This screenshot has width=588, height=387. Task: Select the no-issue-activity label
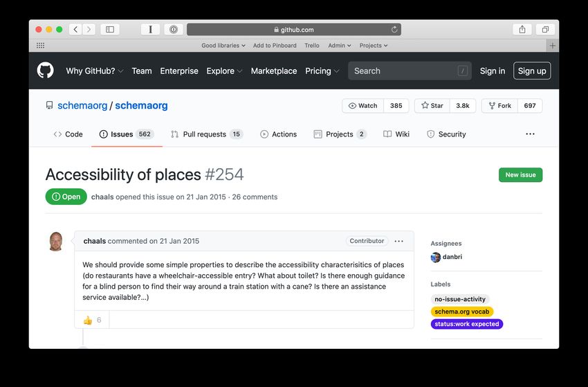click(460, 299)
